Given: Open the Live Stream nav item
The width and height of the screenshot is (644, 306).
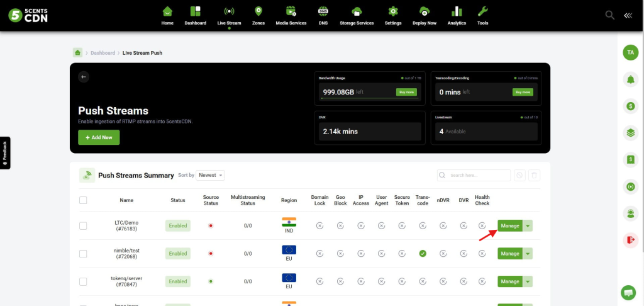Looking at the screenshot, I should coord(229,16).
